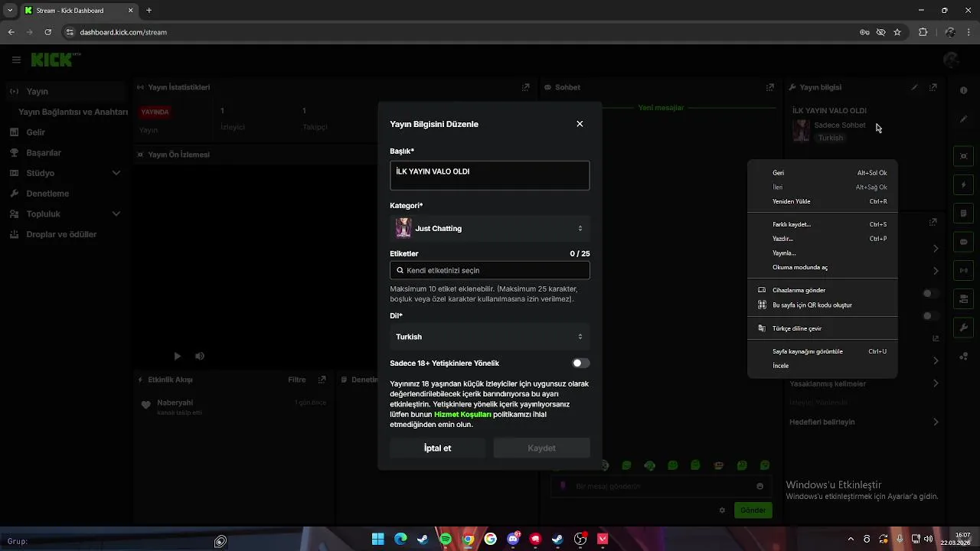Viewport: 980px width, 551px height.
Task: Open chat settings gear next to Gönder
Action: click(722, 510)
